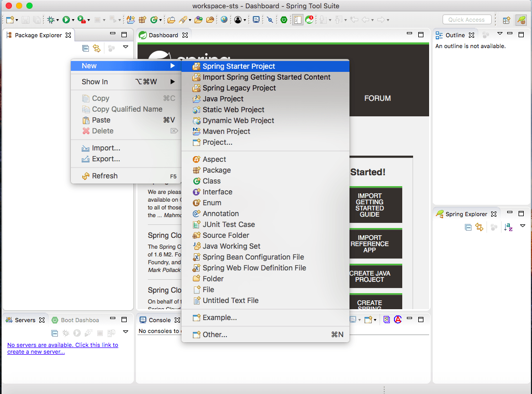Select Spring Starter Project menu item

265,66
